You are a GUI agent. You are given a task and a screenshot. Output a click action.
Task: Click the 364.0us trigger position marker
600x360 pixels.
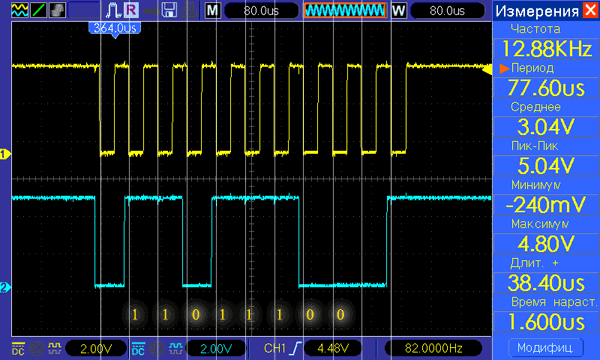(x=115, y=29)
